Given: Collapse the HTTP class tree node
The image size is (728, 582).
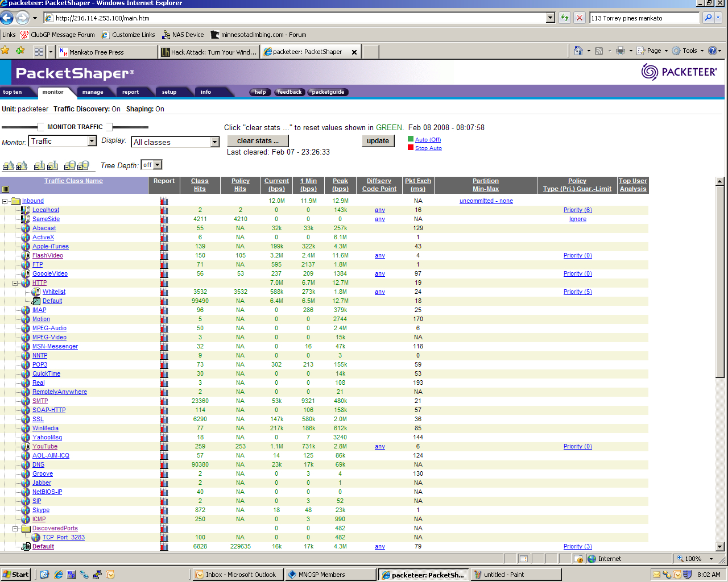Looking at the screenshot, I should [x=15, y=283].
